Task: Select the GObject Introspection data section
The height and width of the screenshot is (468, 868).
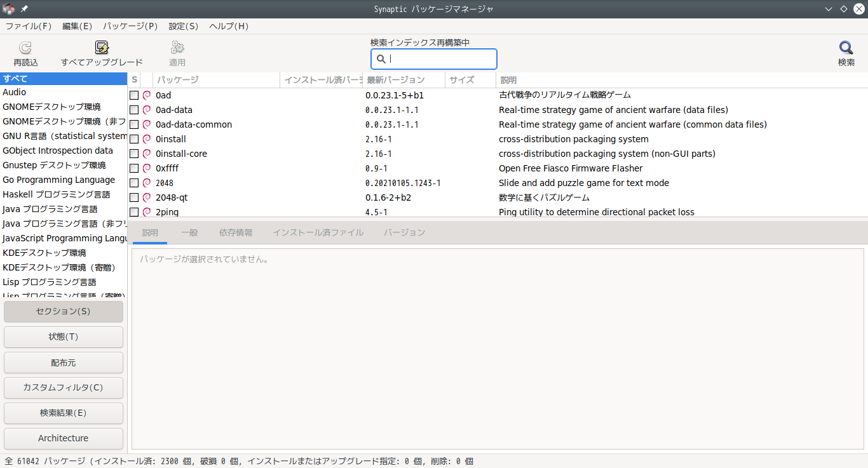Action: (x=64, y=151)
